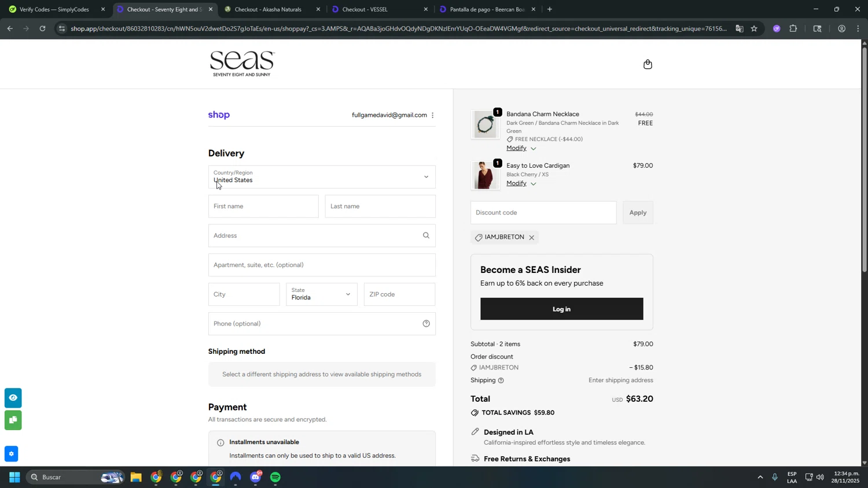Open browser extensions puzzle icon
Image resolution: width=868 pixels, height=488 pixels.
(793, 28)
